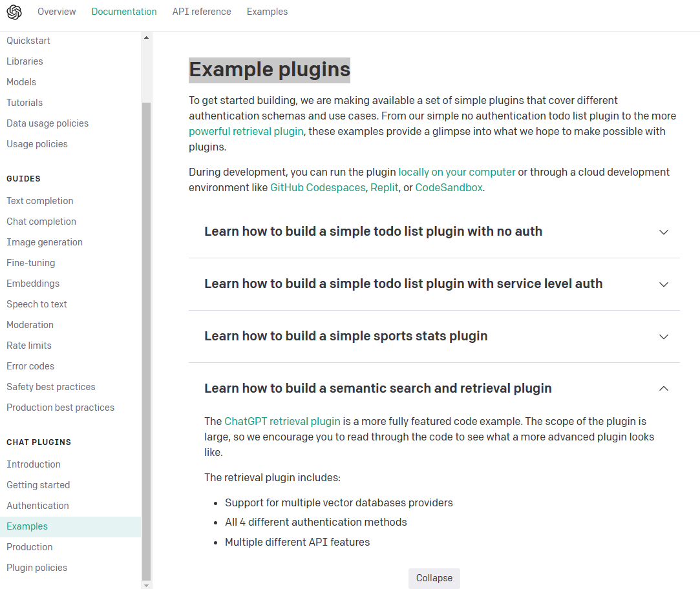Viewport: 700px width, 589px height.
Task: Open Data usage policies page
Action: [47, 123]
